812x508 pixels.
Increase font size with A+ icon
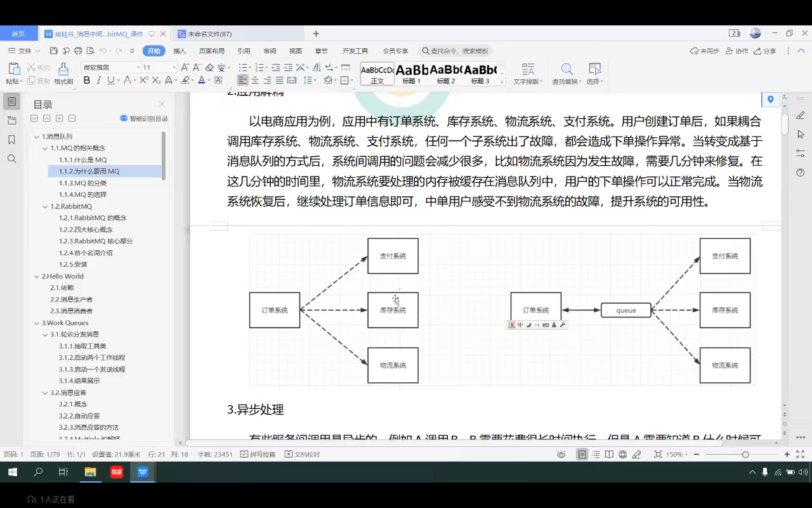[185, 67]
